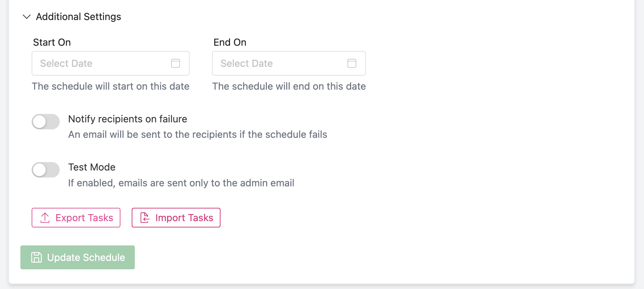Click the upload icon in Export Tasks

pyautogui.click(x=45, y=218)
